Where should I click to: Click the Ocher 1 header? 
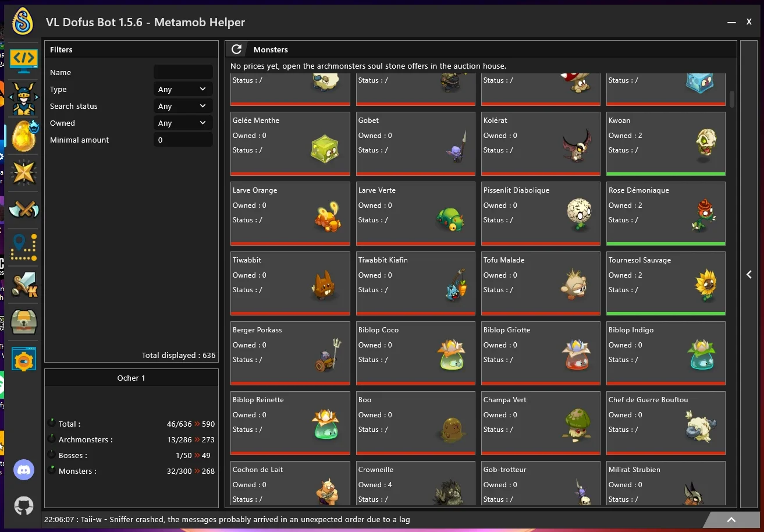[131, 378]
